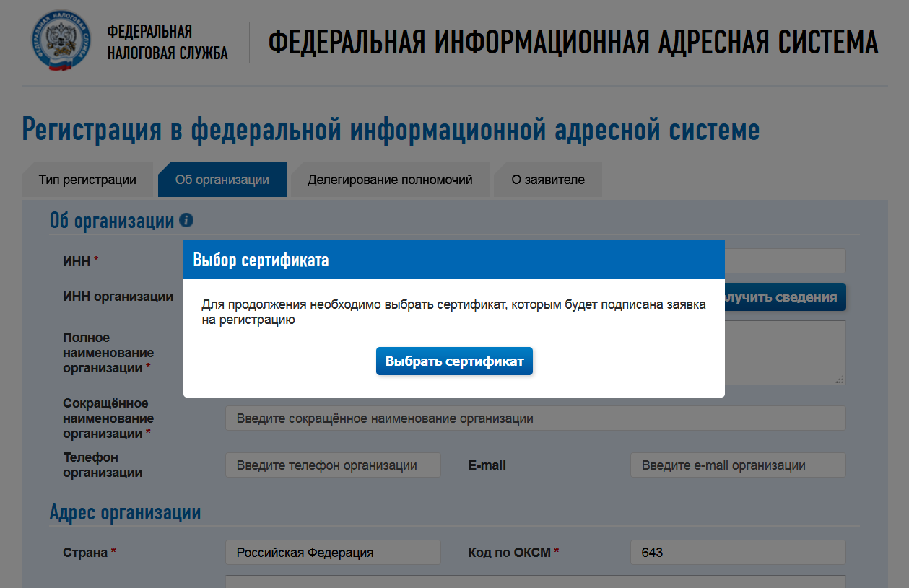This screenshot has width=909, height=588.
Task: Click the 'Выбрать сертификат' button
Action: tap(454, 361)
